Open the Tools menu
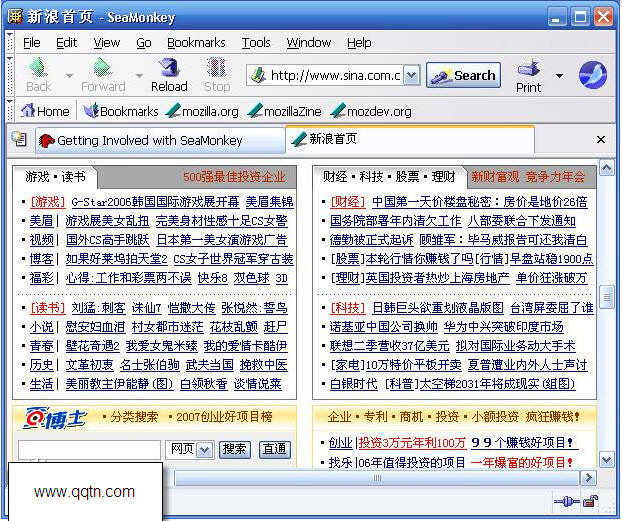Image resolution: width=622 pixels, height=521 pixels. pos(256,42)
